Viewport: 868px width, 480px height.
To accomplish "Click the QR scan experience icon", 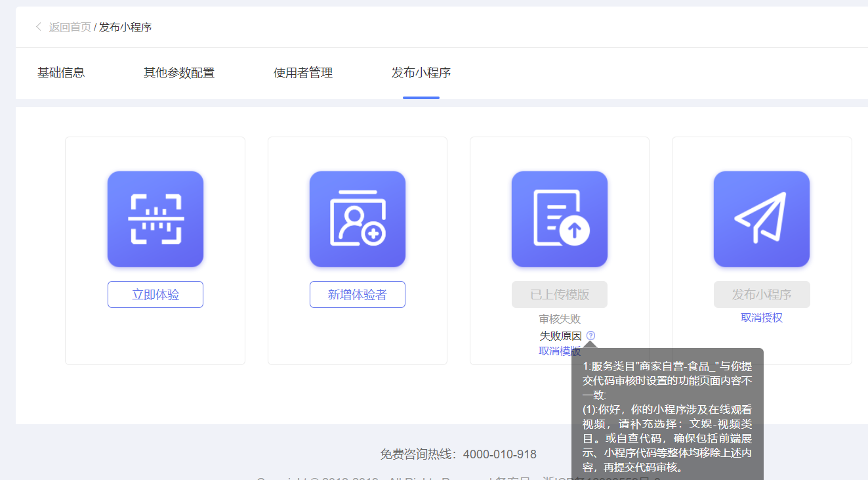I will [155, 219].
